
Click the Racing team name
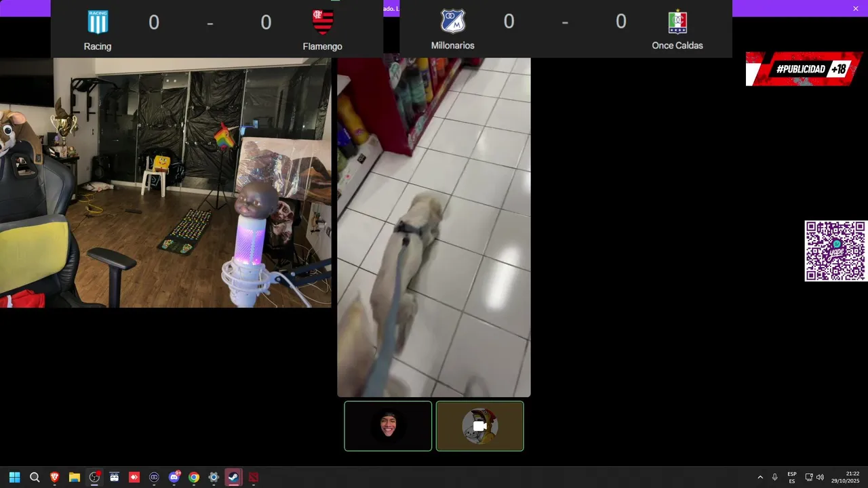[x=98, y=46]
